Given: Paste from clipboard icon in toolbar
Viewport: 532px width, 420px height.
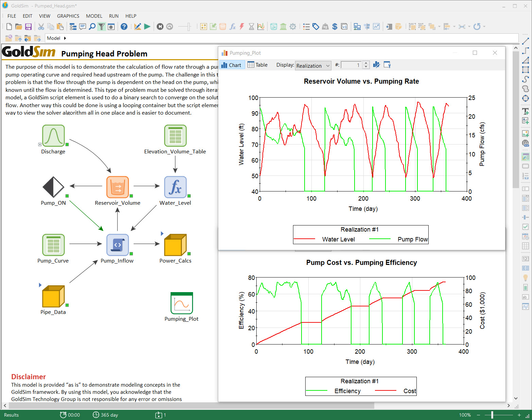Looking at the screenshot, I should tap(60, 27).
